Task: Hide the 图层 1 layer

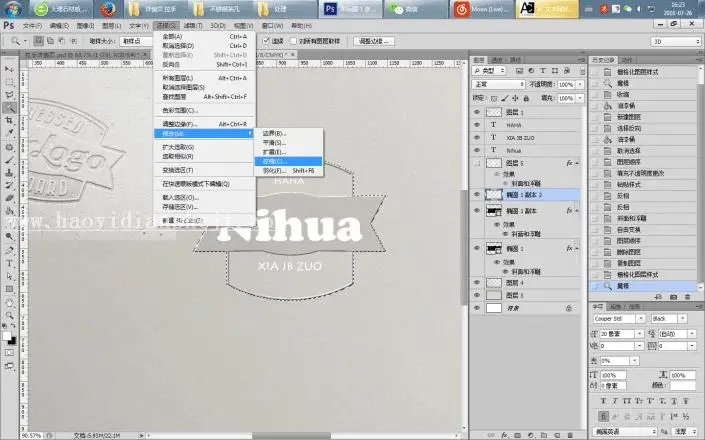Action: click(x=477, y=112)
